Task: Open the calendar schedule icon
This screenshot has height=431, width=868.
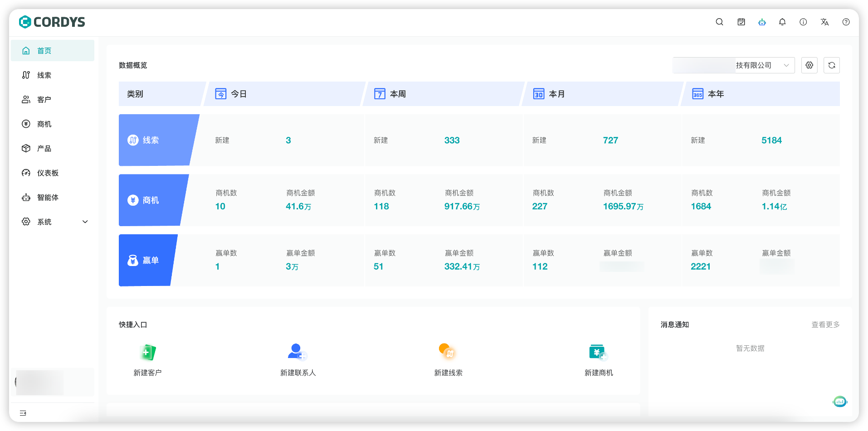Action: (x=741, y=22)
